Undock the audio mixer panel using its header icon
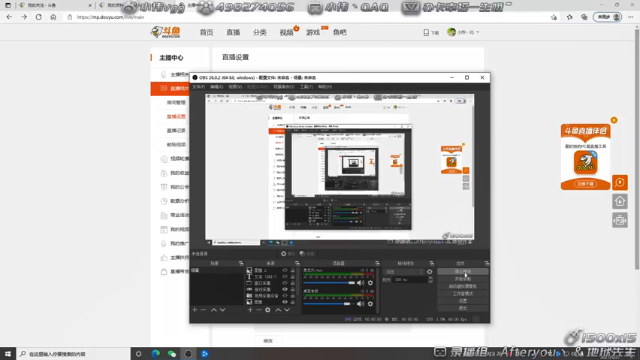 pyautogui.click(x=377, y=263)
